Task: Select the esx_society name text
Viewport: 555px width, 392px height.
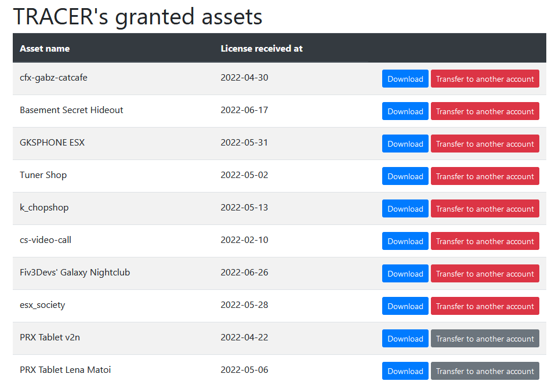Action: 42,305
